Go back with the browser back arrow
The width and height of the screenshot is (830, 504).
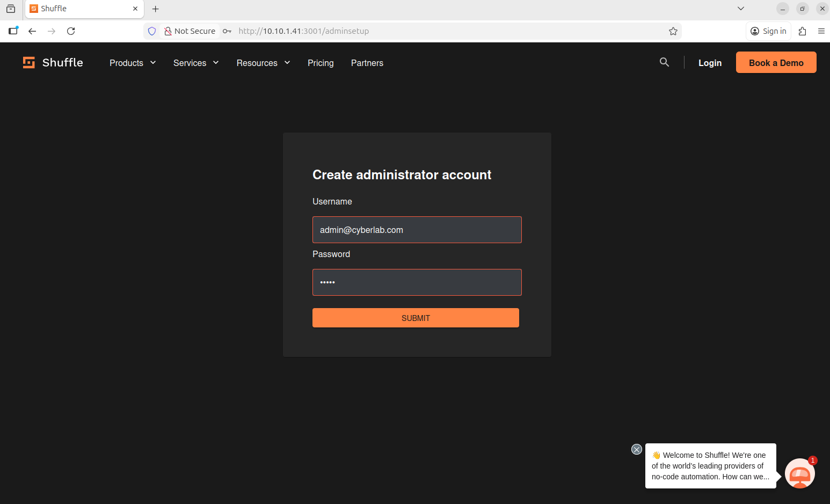click(32, 31)
